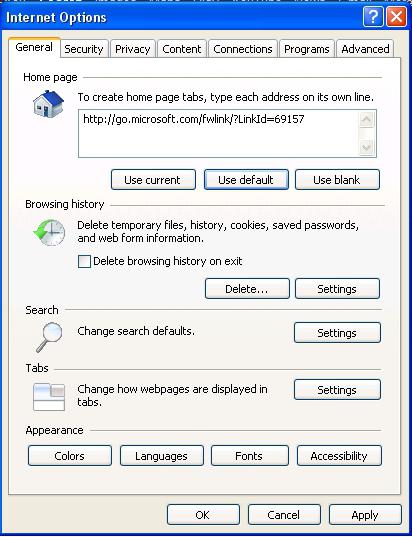
Task: Click the Use current button
Action: point(153,179)
